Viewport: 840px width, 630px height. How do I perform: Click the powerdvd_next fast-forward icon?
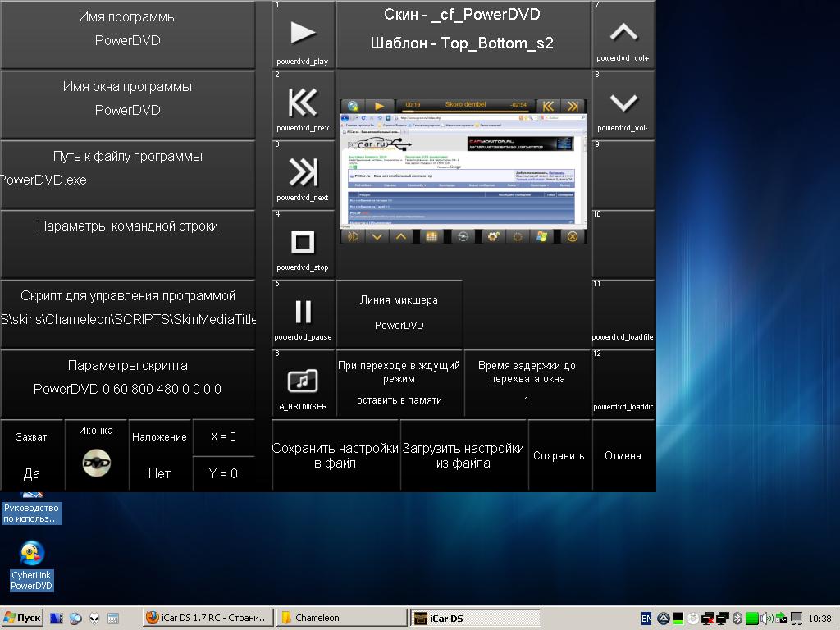[303, 173]
